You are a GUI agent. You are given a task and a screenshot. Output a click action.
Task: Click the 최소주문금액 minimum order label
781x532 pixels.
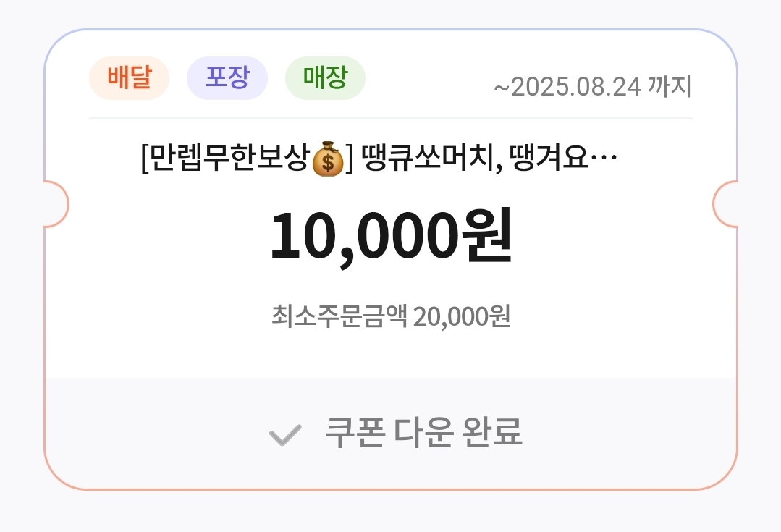339,316
